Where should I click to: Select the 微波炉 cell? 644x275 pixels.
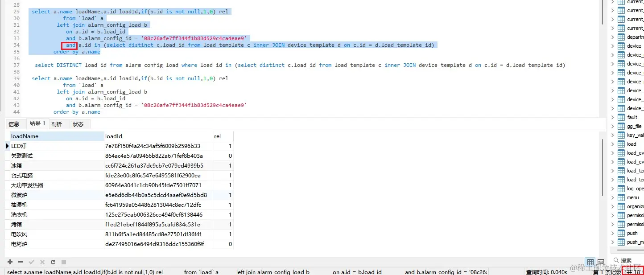coord(57,195)
